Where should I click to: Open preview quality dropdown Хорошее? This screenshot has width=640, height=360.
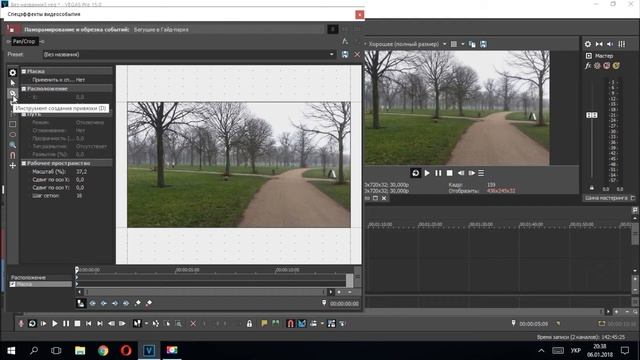click(444, 44)
